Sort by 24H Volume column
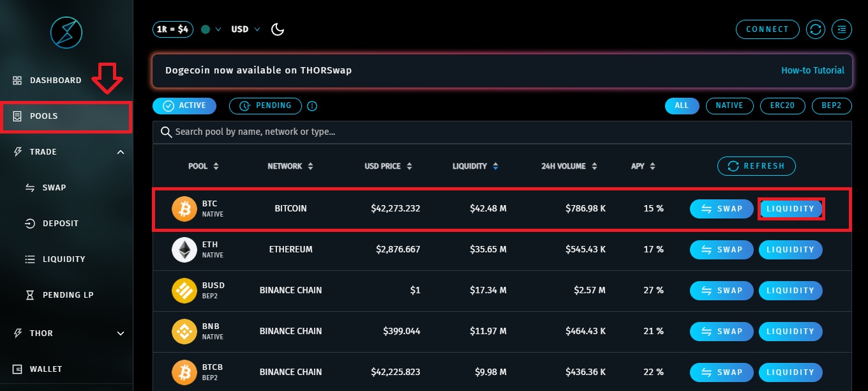The width and height of the screenshot is (868, 391). tap(569, 166)
